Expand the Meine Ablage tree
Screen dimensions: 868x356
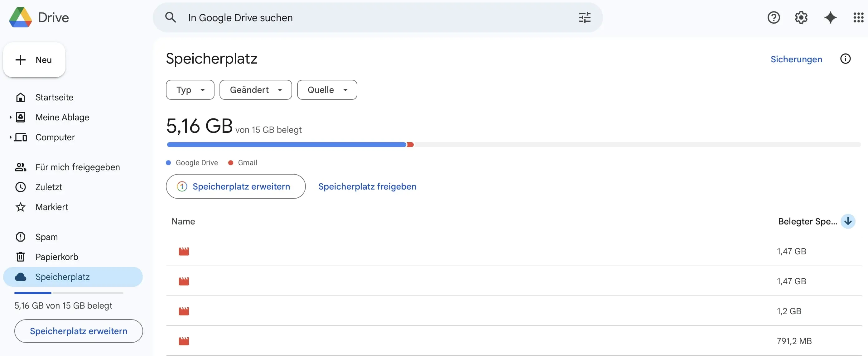[x=11, y=117]
